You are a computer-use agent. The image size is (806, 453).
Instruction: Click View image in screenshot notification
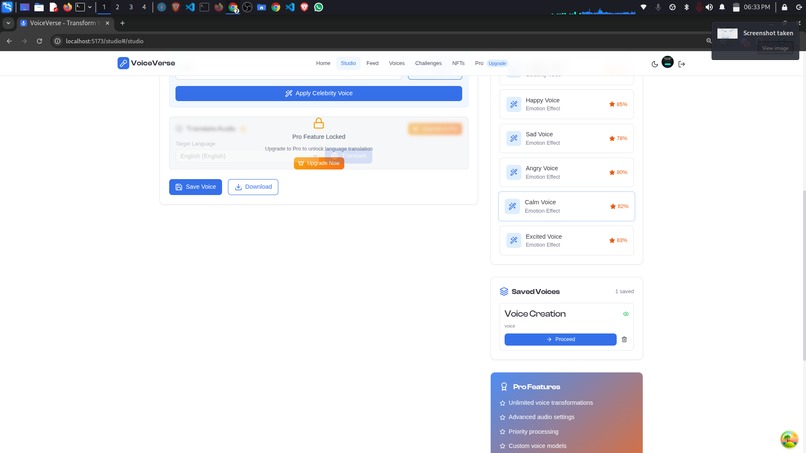click(x=775, y=48)
